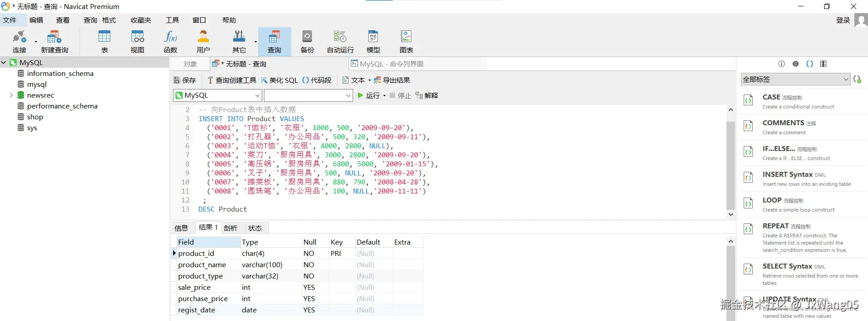The width and height of the screenshot is (868, 321).
Task: Select the information_schema database
Action: tap(60, 74)
